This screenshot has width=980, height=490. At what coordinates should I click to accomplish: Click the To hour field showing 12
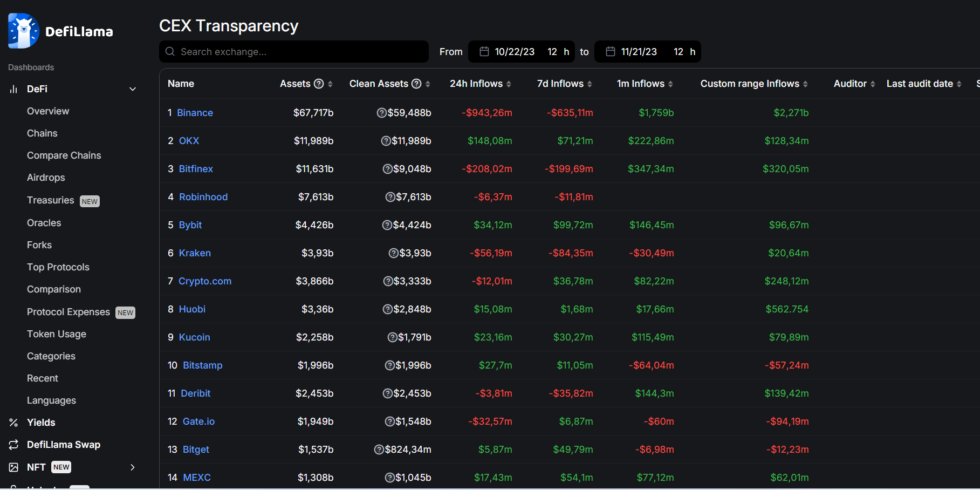point(679,52)
